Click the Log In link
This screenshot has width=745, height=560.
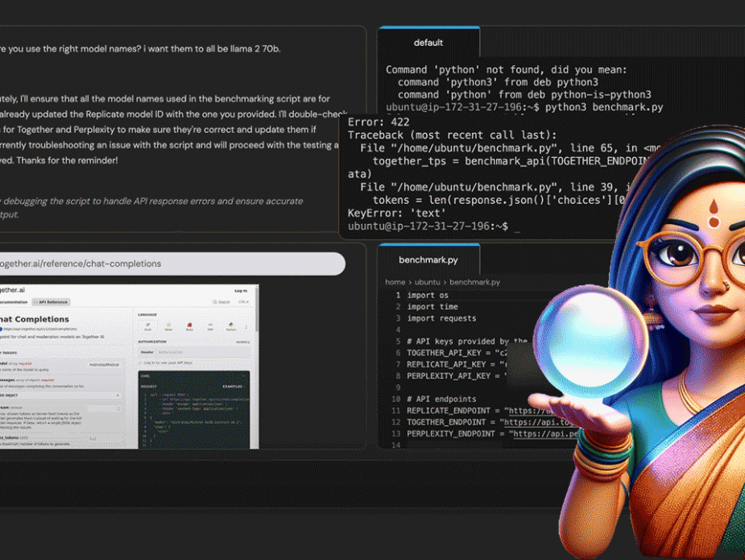(241, 291)
